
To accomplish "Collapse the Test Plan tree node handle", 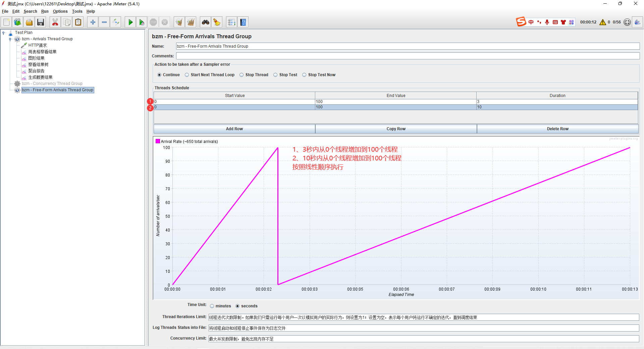I will pos(3,33).
